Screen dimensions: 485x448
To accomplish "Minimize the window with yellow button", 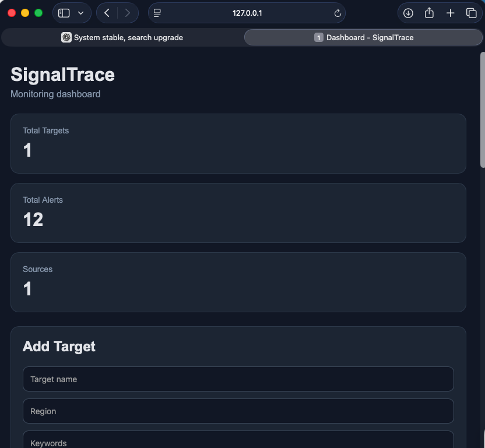I will click(x=25, y=13).
